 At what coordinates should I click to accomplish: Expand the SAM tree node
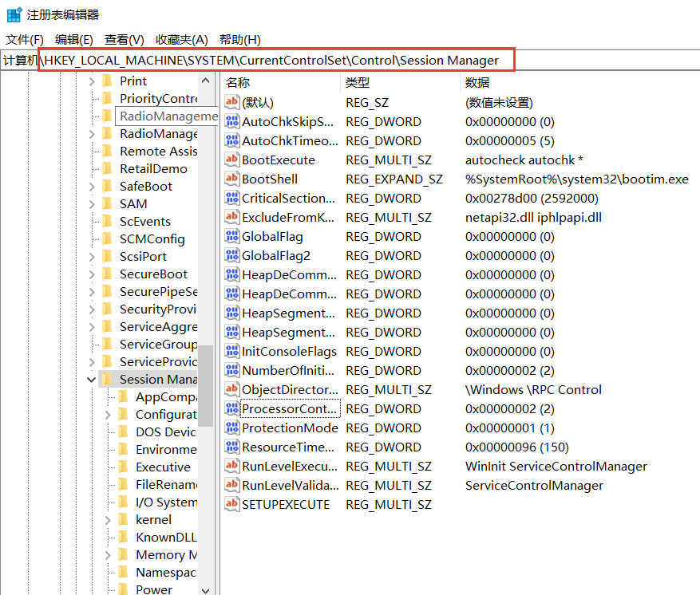92,204
